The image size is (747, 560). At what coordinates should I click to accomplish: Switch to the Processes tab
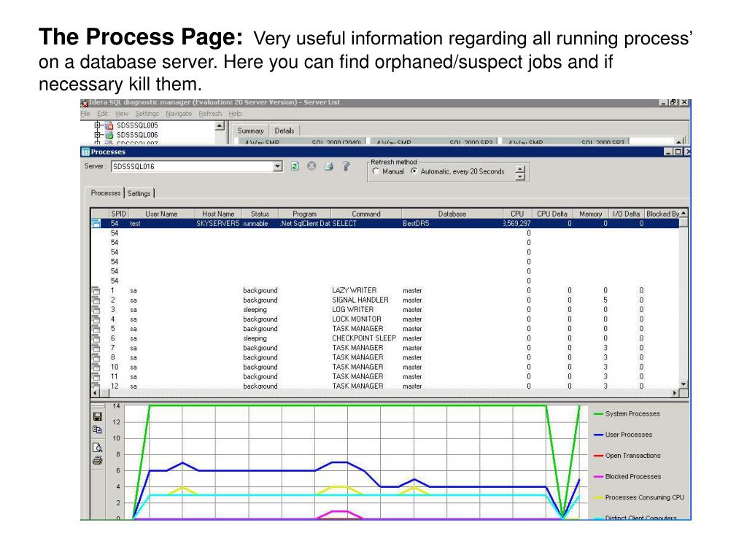point(105,192)
